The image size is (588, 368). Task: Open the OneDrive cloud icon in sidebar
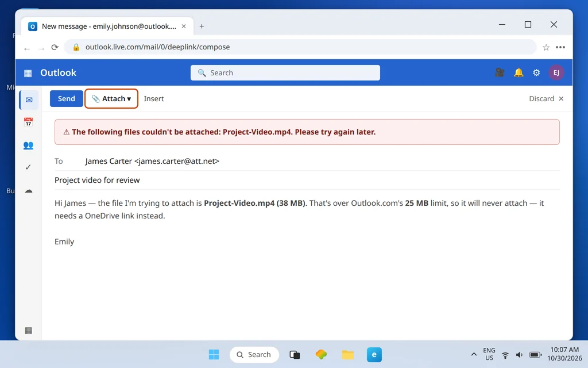pos(29,191)
